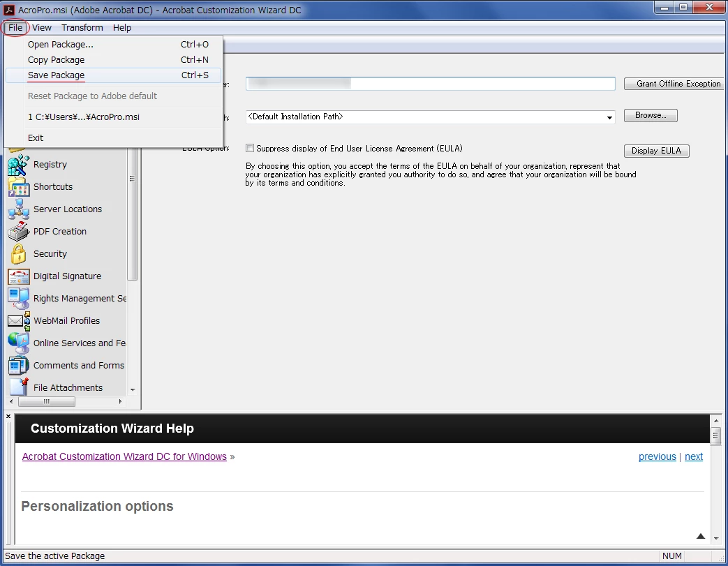Open the Help menu
Viewport: 728px width, 566px height.
pos(122,27)
